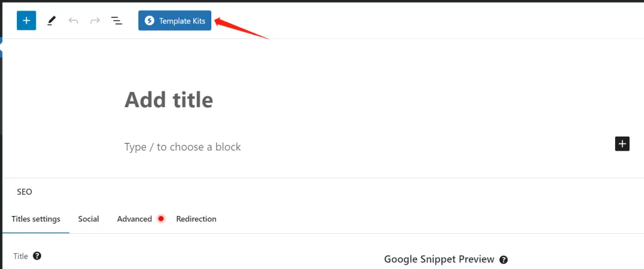Collapse the SEO panel header

click(x=25, y=192)
